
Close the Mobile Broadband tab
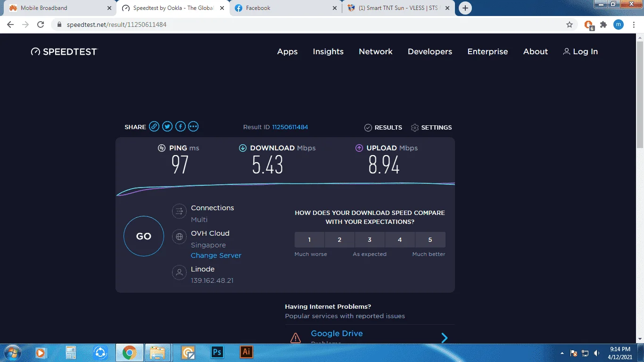[109, 8]
